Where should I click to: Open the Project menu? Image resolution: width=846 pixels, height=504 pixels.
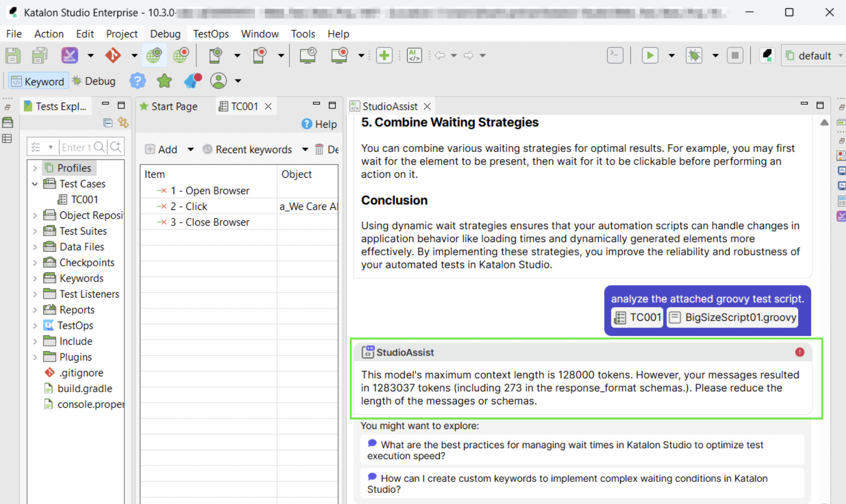(x=122, y=34)
